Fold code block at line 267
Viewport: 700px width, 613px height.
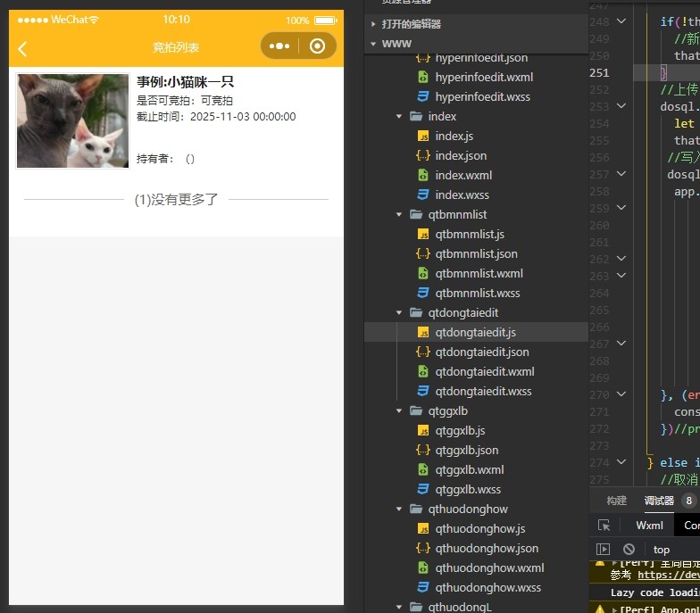[621, 343]
